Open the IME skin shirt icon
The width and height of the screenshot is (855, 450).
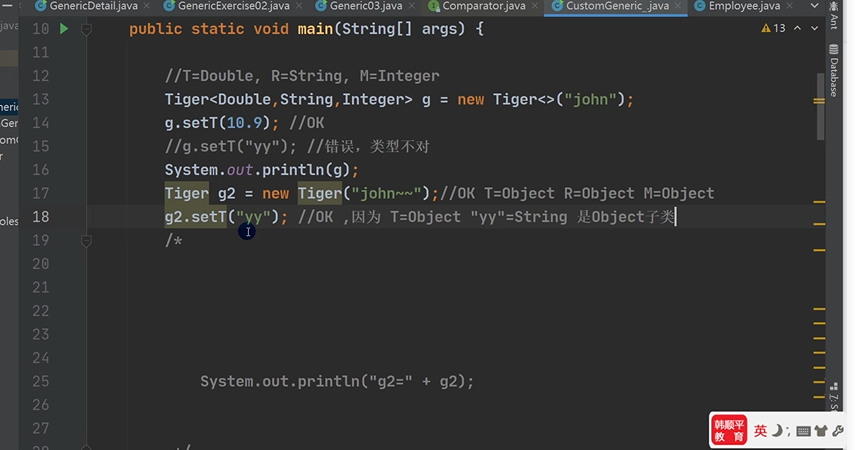[x=821, y=431]
